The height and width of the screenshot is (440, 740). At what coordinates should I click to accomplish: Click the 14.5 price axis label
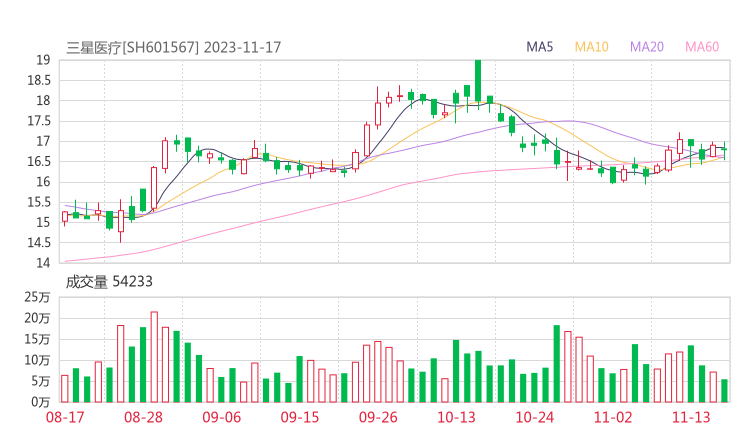click(x=39, y=243)
